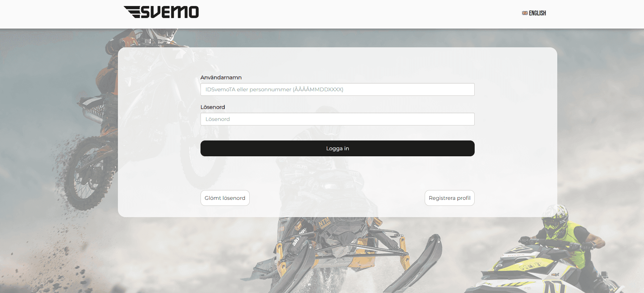Open the Glömt lösenord password recovery

(225, 198)
